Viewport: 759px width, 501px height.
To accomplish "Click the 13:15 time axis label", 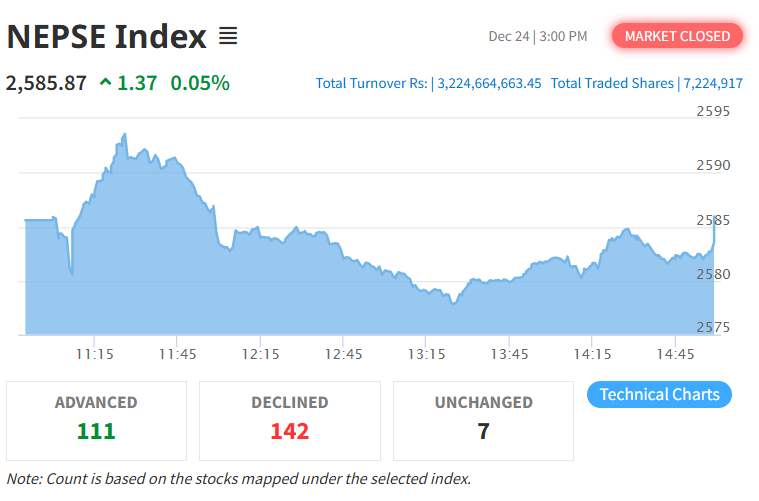I will click(426, 354).
